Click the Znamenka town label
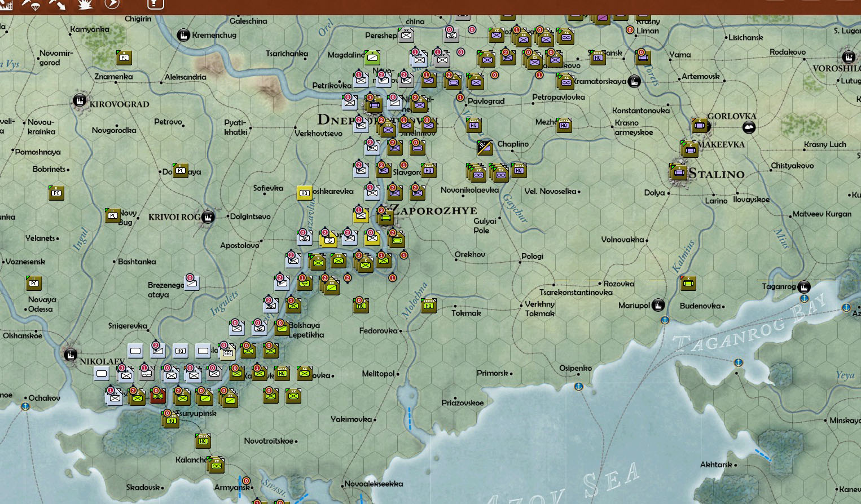This screenshot has width=861, height=504. (x=113, y=77)
